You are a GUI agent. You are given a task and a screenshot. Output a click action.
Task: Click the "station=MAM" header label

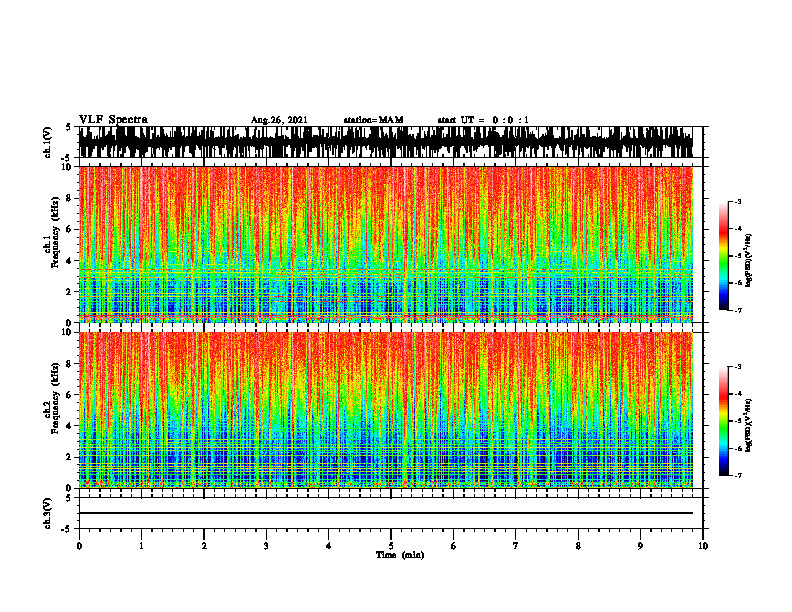point(373,120)
